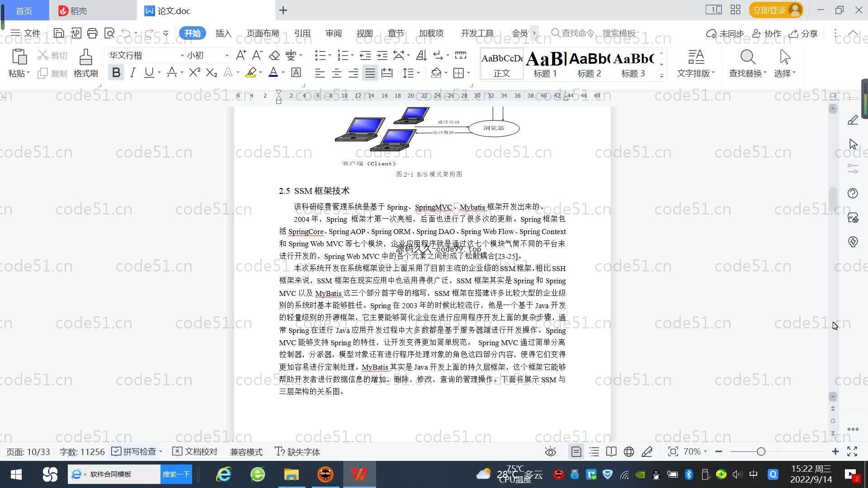Open the font name dropdown 华文行楷

tap(182, 56)
